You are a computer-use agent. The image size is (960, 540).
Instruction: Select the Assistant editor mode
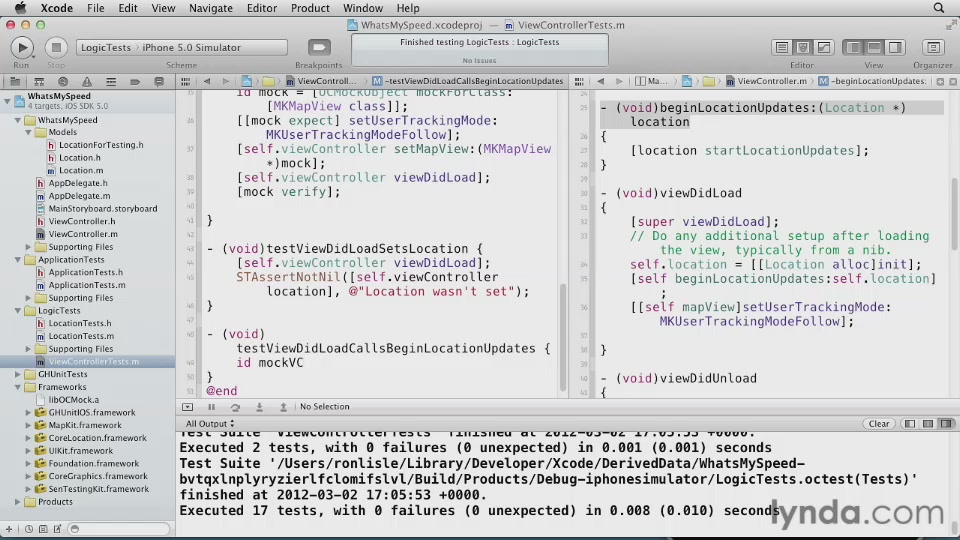point(803,47)
